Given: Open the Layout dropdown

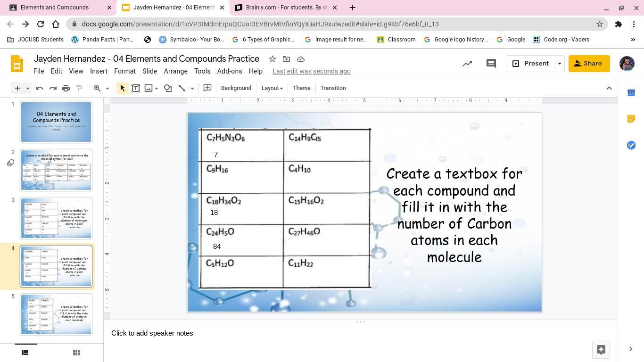Looking at the screenshot, I should pos(272,88).
